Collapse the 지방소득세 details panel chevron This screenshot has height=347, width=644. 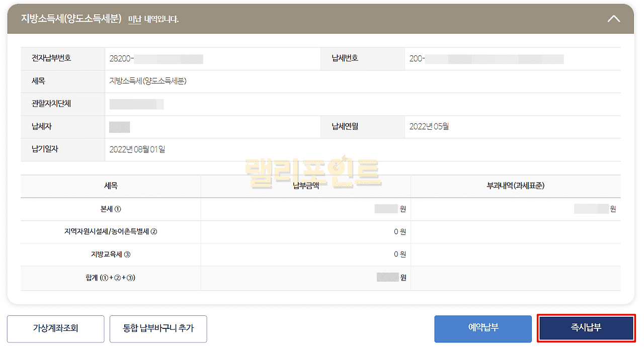[613, 19]
